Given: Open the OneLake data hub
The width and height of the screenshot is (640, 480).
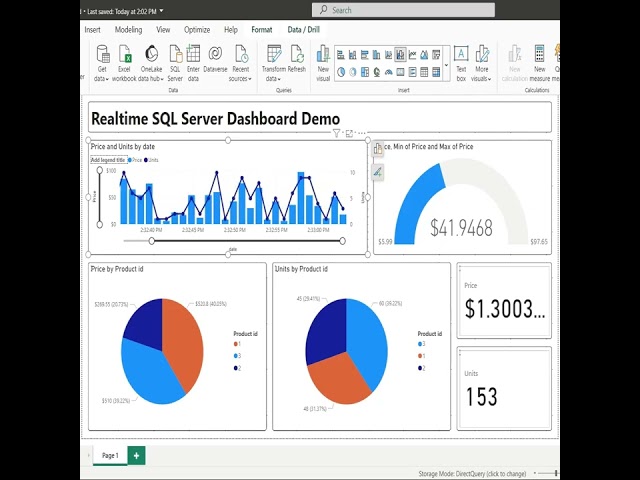Looking at the screenshot, I should point(151,63).
